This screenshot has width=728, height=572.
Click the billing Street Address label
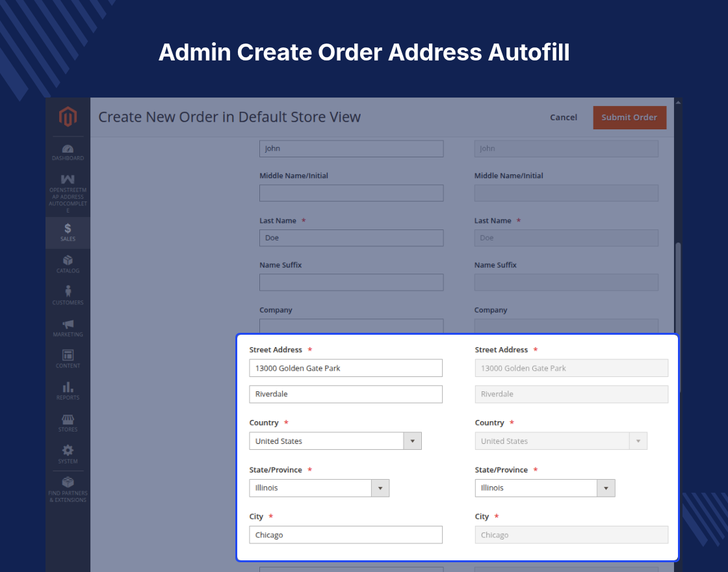pos(276,350)
